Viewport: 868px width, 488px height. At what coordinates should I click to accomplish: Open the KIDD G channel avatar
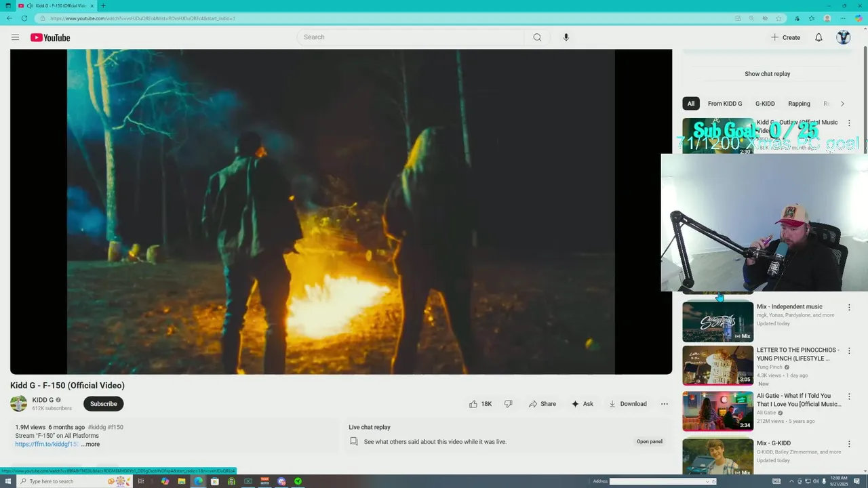click(19, 403)
